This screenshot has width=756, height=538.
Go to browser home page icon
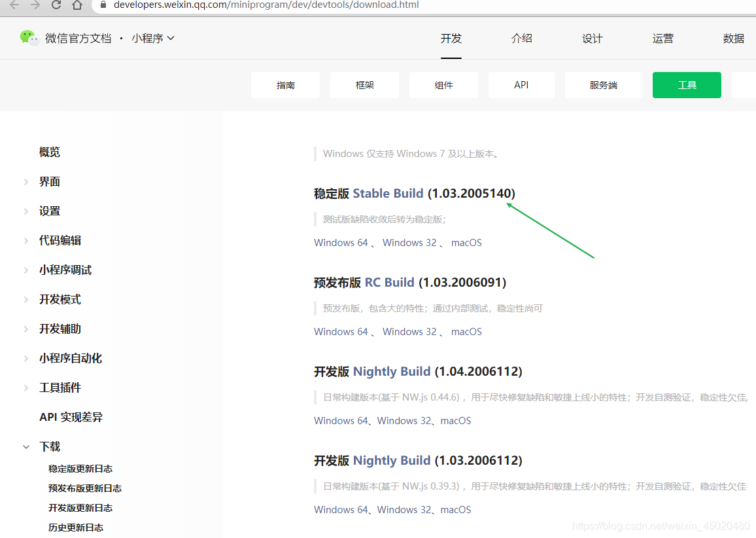tap(77, 5)
